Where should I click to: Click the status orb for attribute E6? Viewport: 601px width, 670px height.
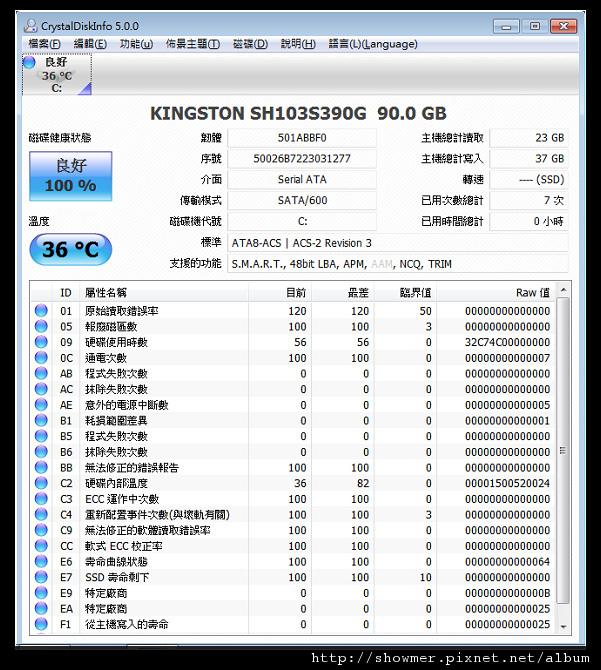pyautogui.click(x=41, y=561)
